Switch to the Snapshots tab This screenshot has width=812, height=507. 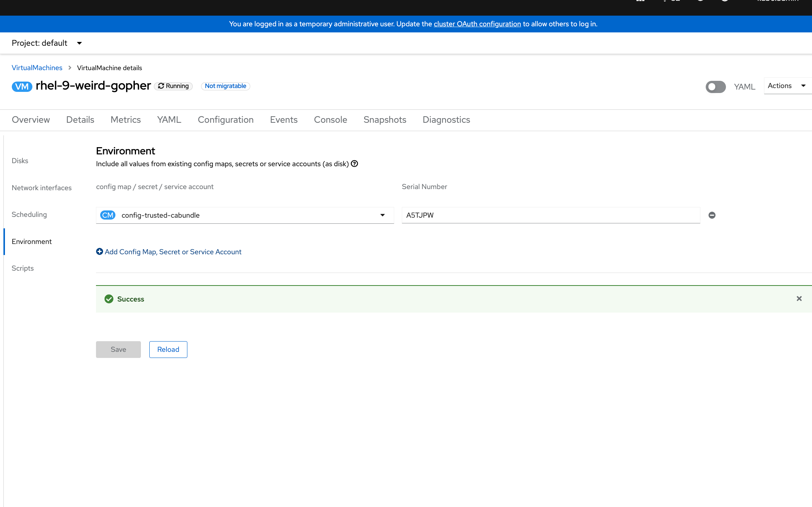click(x=385, y=120)
